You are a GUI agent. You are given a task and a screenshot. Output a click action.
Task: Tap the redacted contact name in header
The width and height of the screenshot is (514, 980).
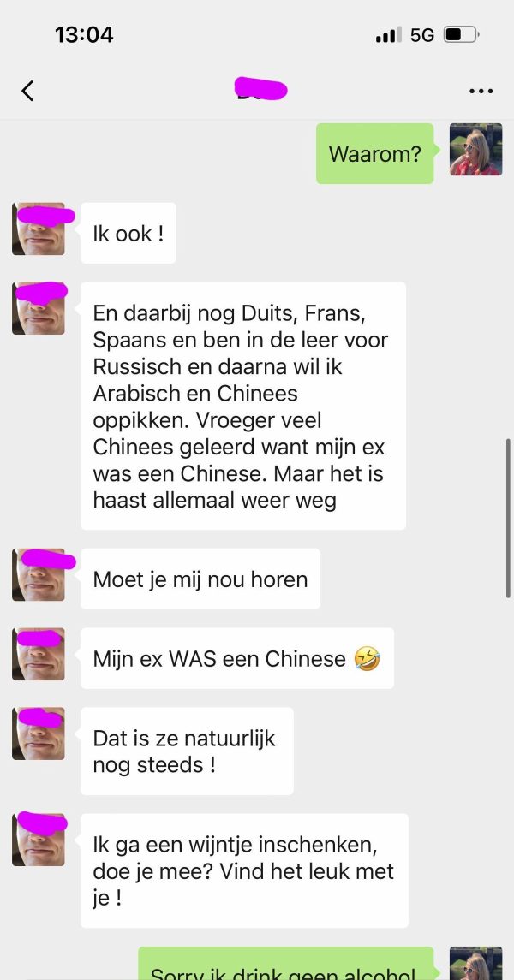pos(260,90)
